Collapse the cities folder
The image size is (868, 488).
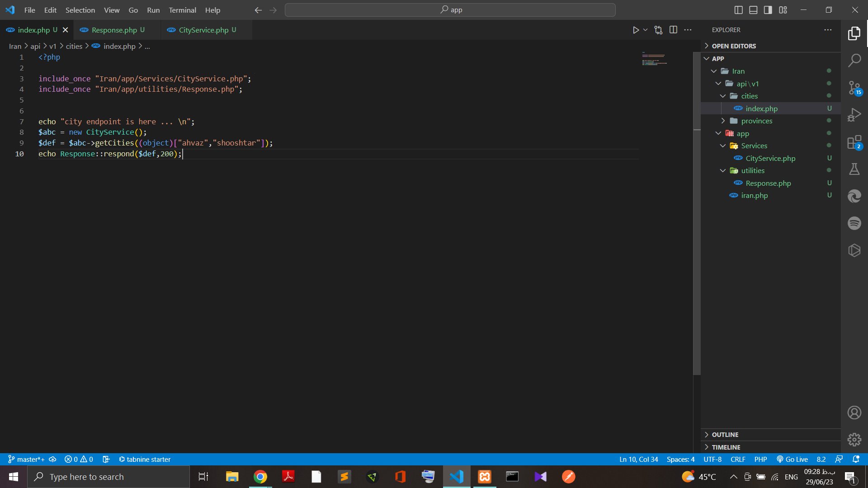click(x=770, y=96)
